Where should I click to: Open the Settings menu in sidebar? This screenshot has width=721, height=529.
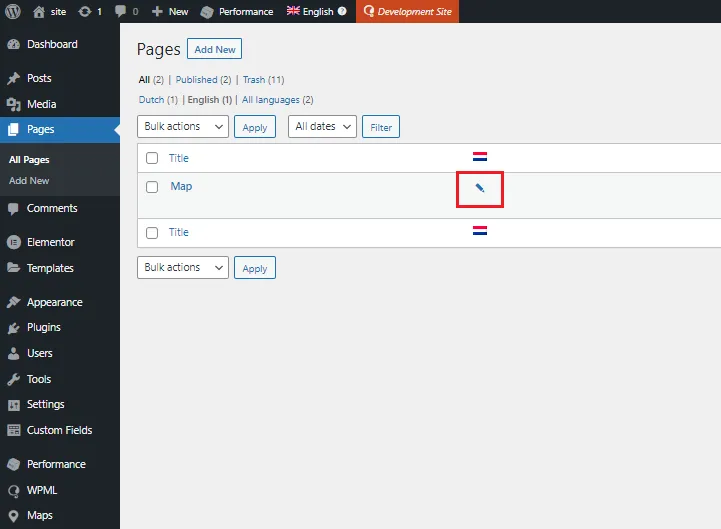point(45,404)
